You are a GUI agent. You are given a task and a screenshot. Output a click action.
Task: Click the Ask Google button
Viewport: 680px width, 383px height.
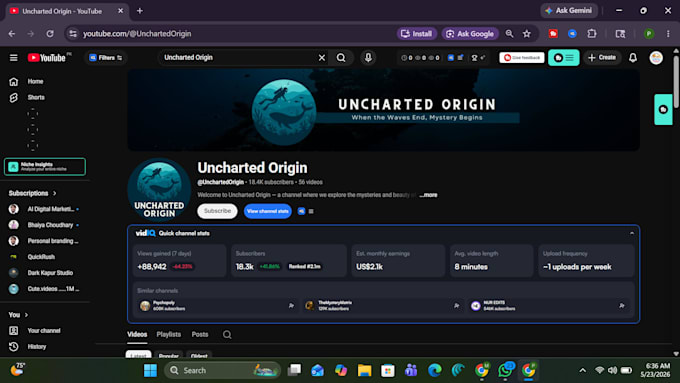point(470,34)
